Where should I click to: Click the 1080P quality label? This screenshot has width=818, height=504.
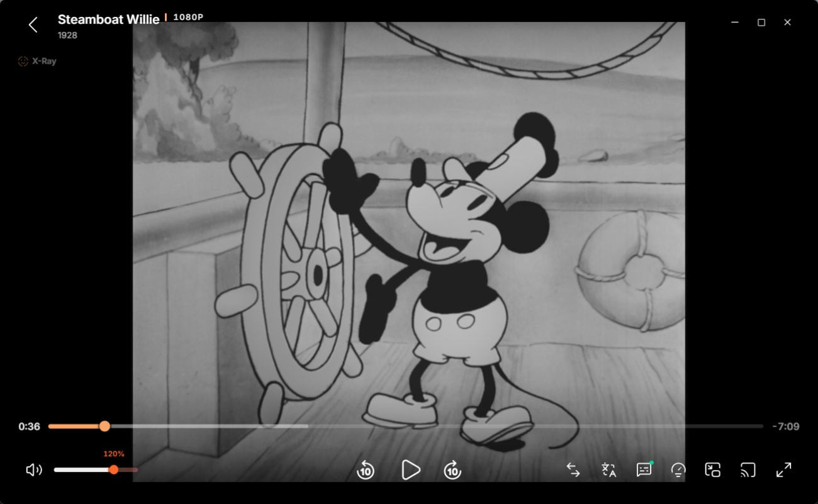point(188,17)
